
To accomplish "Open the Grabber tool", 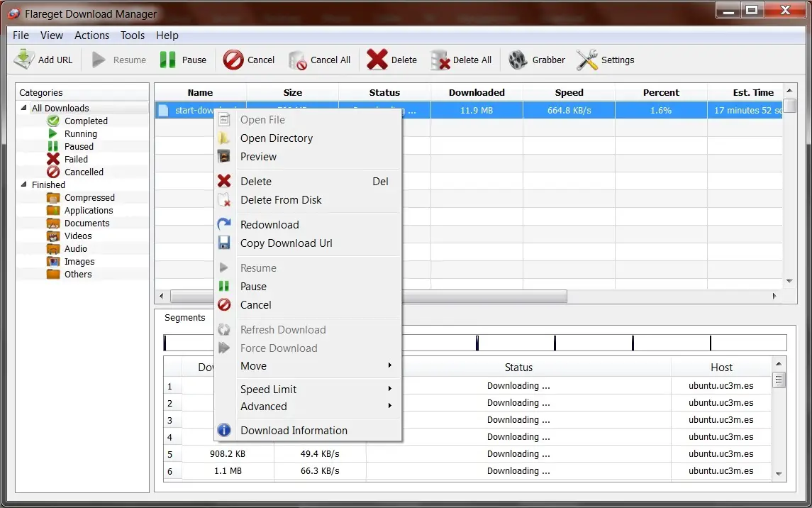I will [x=537, y=60].
